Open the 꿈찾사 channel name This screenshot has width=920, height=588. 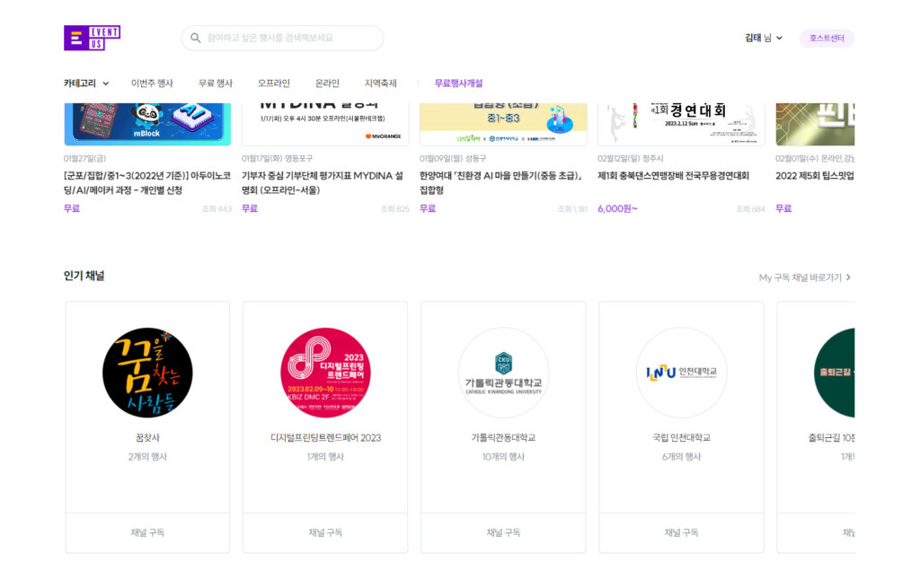click(x=147, y=438)
